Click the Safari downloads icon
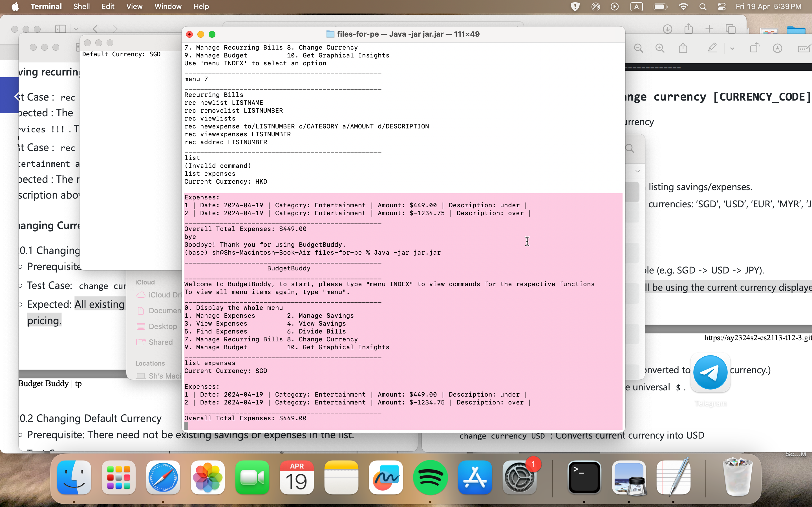Screen dimensions: 812x507 [667, 29]
